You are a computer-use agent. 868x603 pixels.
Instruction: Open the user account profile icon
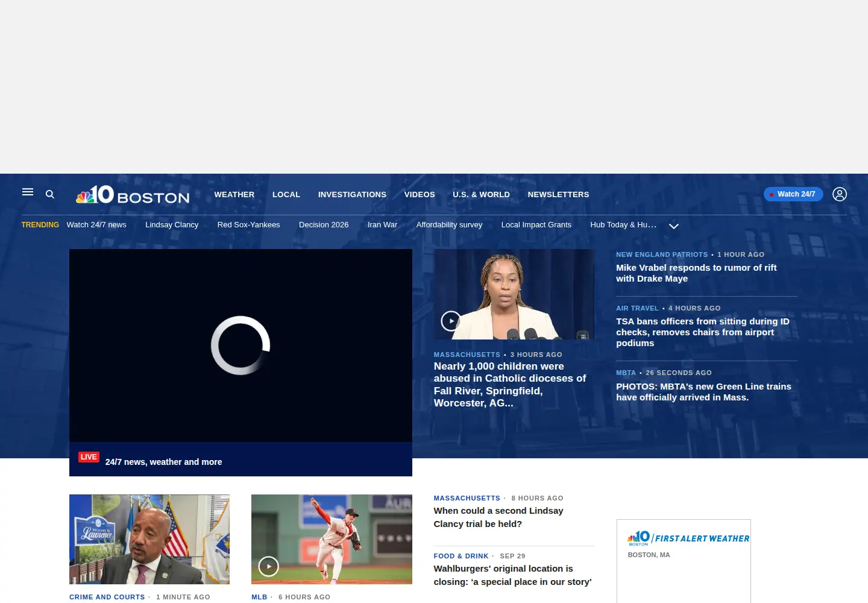pyautogui.click(x=840, y=194)
